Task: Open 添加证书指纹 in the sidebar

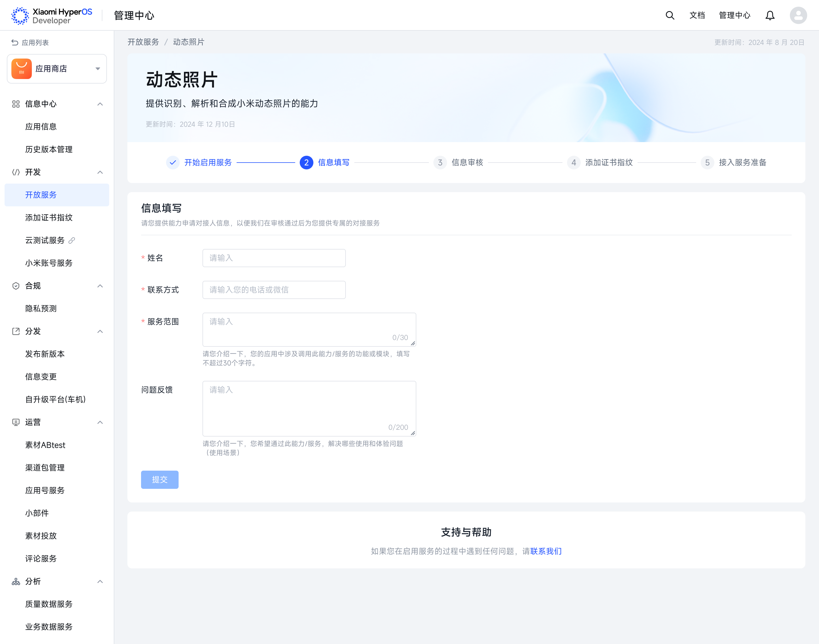Action: (x=49, y=218)
